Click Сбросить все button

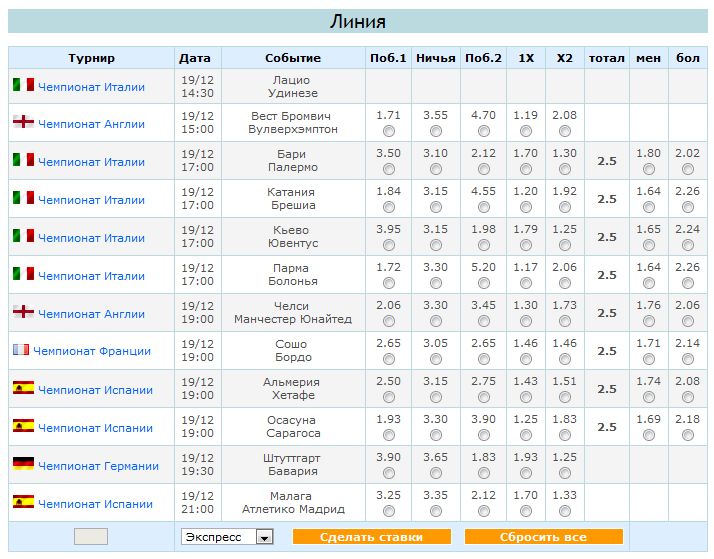(543, 537)
